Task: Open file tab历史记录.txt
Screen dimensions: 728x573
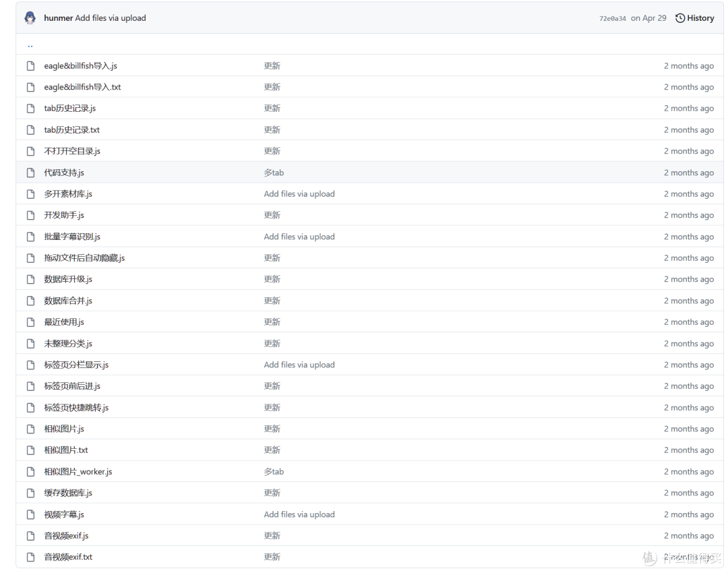Action: pos(71,130)
